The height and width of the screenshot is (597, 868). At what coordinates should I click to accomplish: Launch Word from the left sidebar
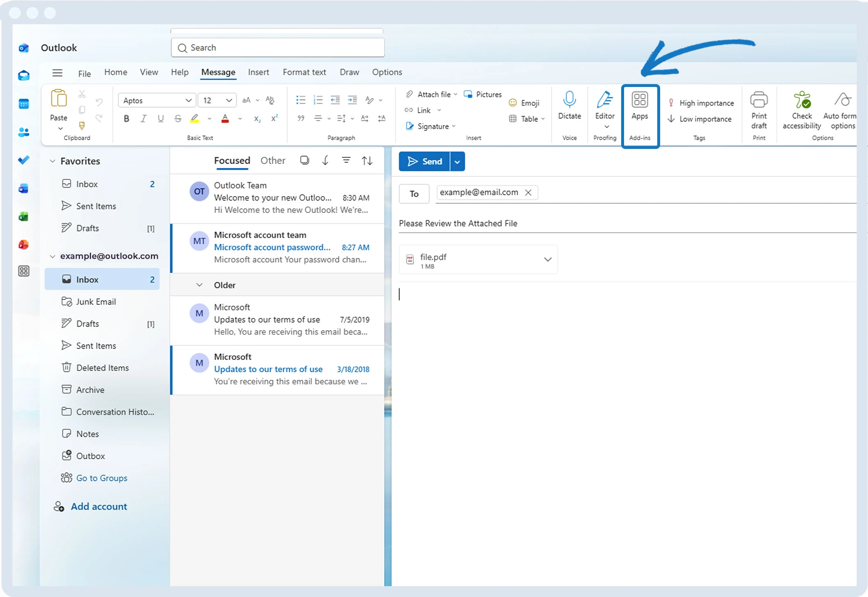click(x=24, y=188)
